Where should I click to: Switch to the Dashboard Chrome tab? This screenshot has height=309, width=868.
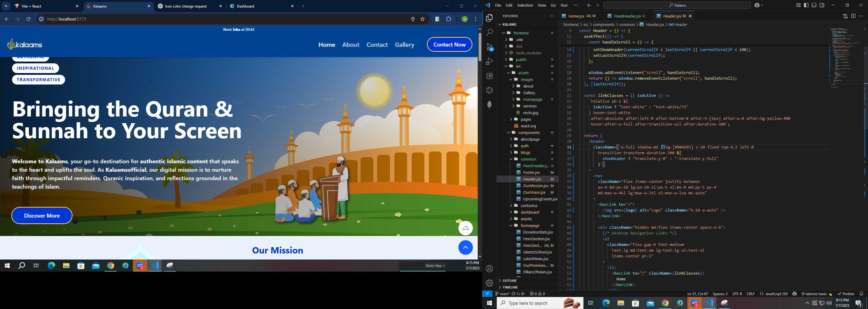(262, 6)
